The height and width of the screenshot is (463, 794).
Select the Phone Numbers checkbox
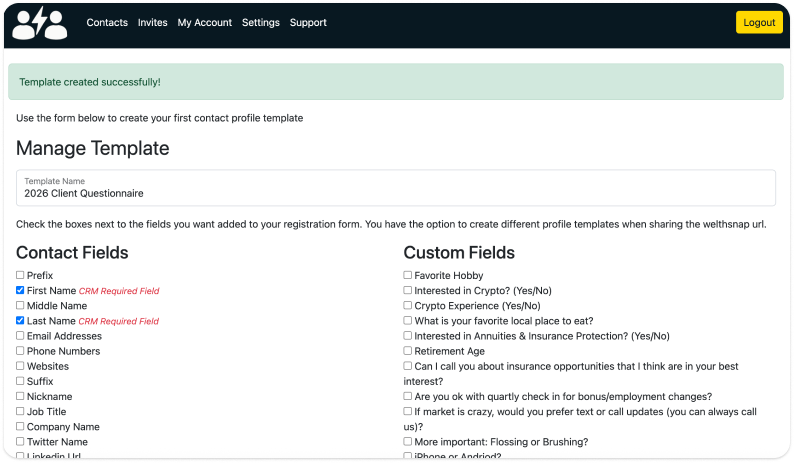point(21,351)
